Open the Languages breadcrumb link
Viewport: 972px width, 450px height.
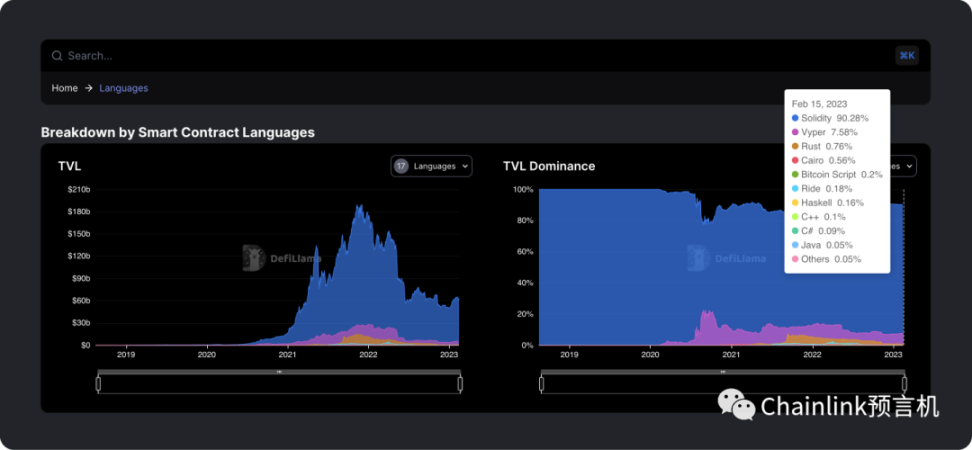click(123, 88)
